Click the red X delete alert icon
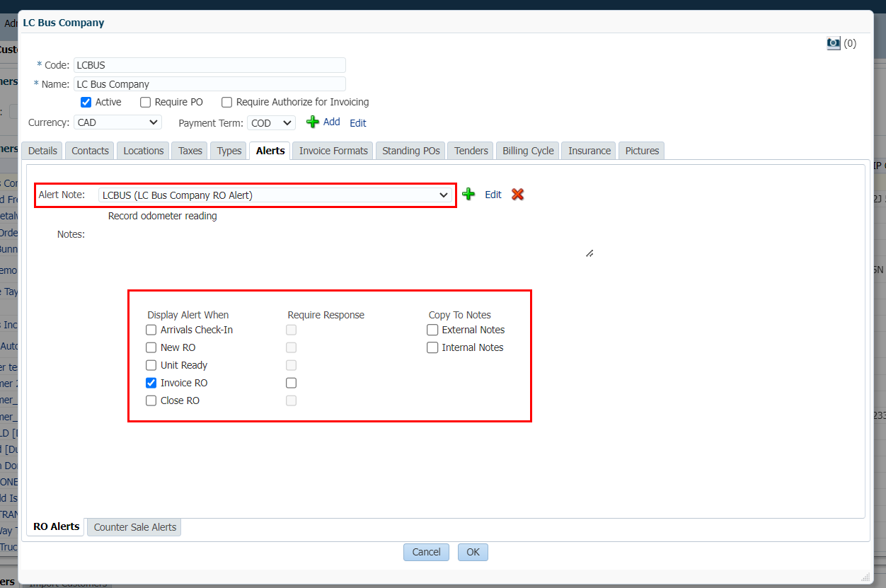Screen dimensions: 886x588 coord(517,195)
